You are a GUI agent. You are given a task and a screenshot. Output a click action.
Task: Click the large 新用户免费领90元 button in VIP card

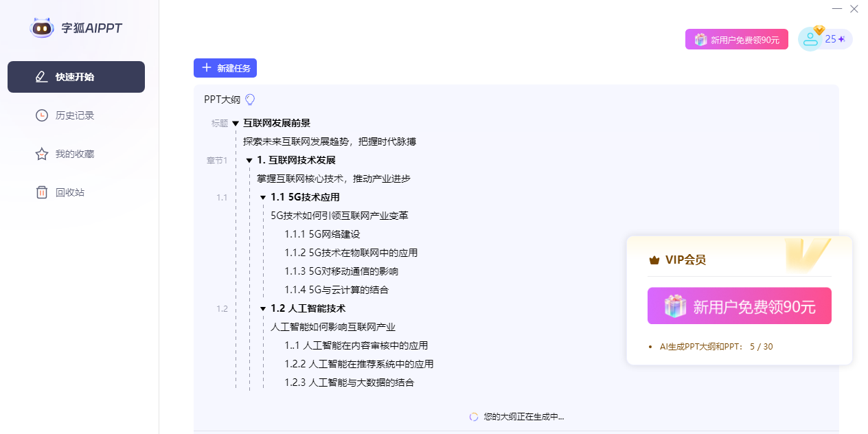[x=740, y=306]
